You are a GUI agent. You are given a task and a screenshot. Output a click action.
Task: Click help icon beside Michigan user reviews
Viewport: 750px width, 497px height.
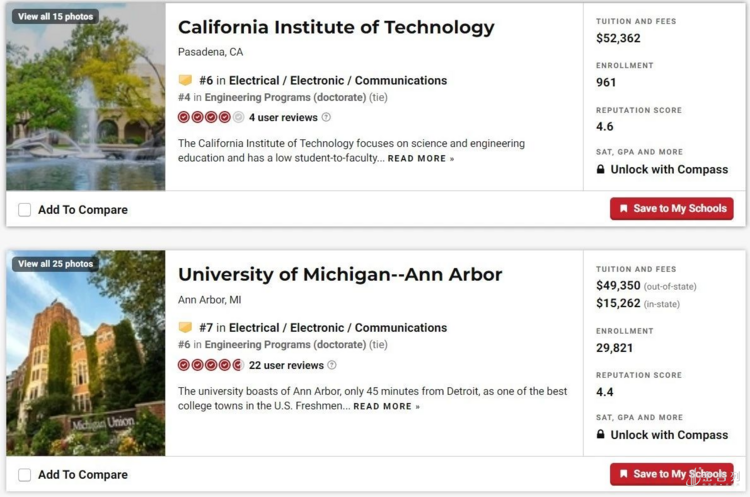click(332, 365)
